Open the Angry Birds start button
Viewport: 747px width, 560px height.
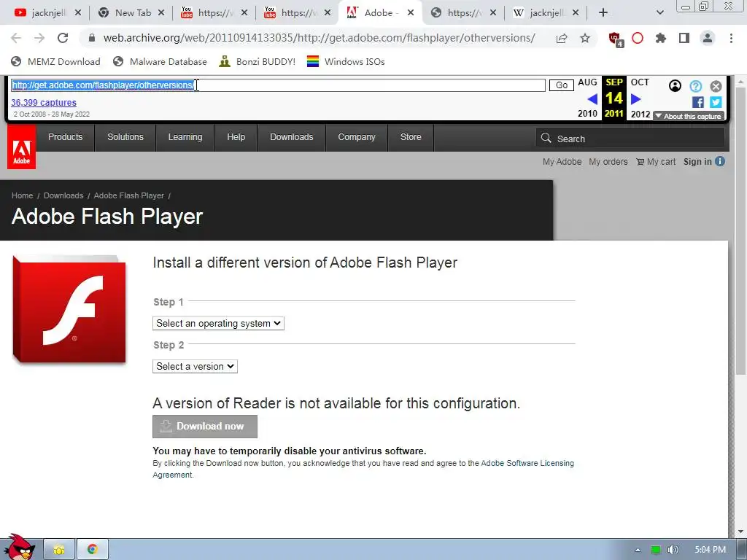pyautogui.click(x=19, y=547)
